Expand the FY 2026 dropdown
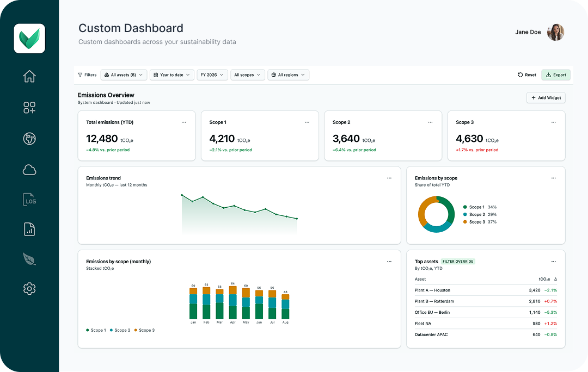This screenshot has width=588, height=372. [212, 75]
